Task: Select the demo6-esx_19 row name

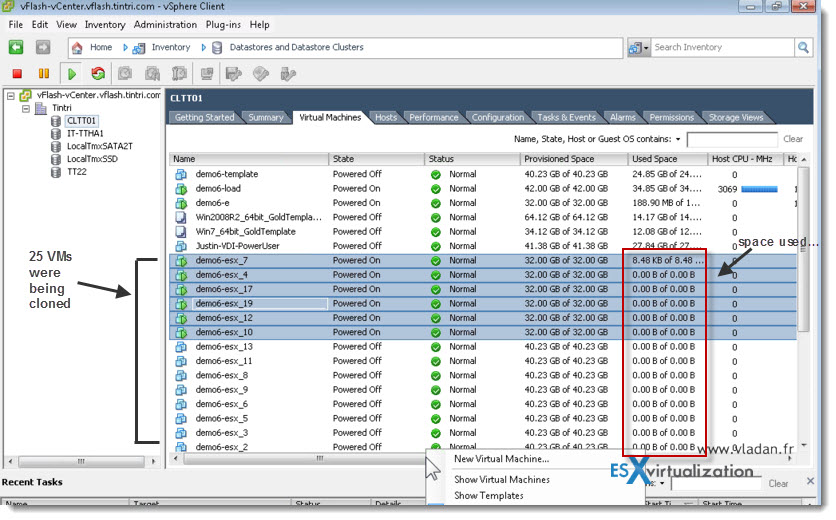Action: [223, 303]
